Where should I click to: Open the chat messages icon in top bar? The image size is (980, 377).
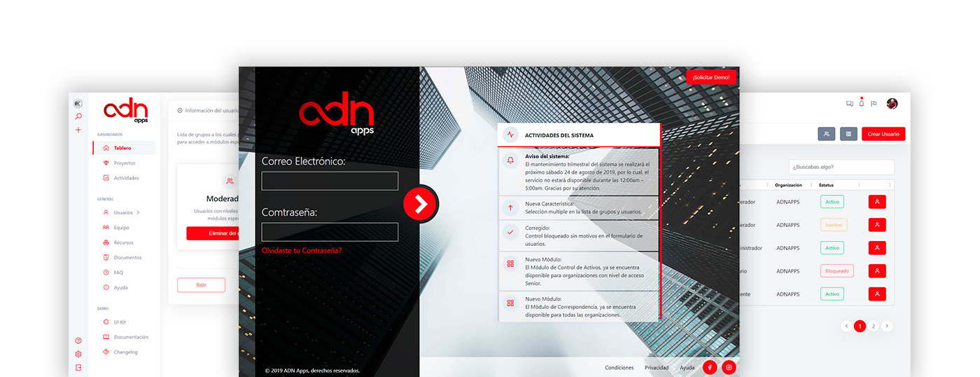click(850, 104)
